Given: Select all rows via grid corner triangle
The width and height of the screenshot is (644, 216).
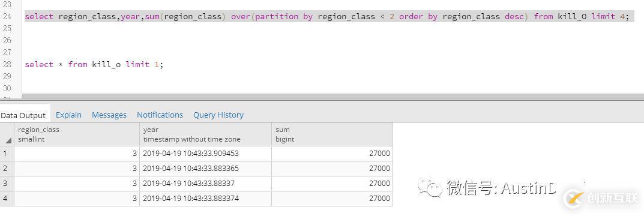Looking at the screenshot, I should tap(8, 140).
